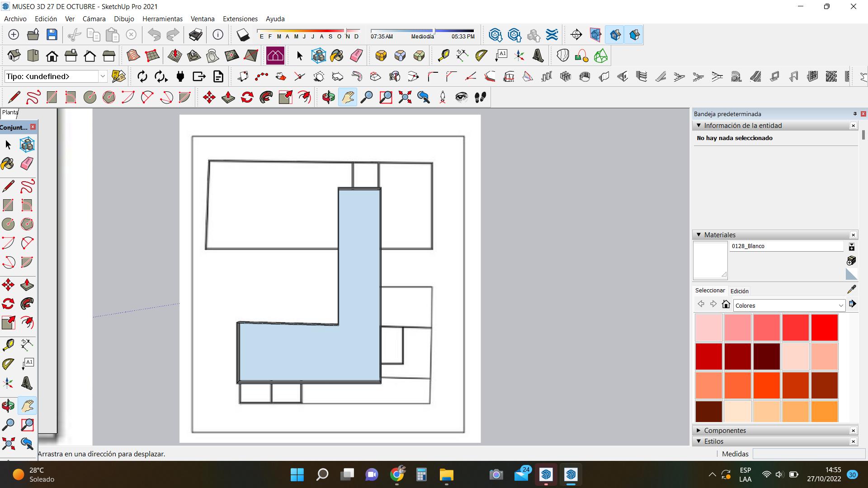Screen dimensions: 868x488
Task: Click the Push/Pull tool in left toolset
Action: (x=27, y=285)
